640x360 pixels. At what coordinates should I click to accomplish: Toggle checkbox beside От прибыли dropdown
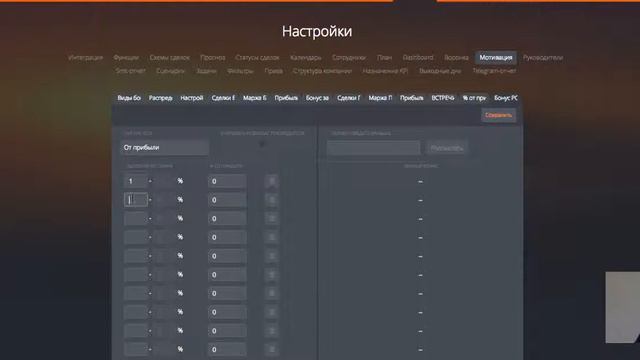click(x=262, y=144)
